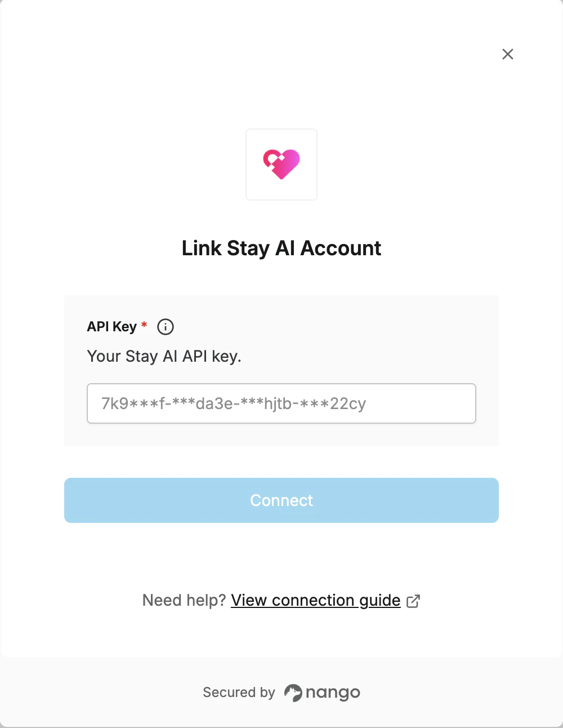Click the external link arrow icon
The width and height of the screenshot is (563, 728).
(x=413, y=601)
